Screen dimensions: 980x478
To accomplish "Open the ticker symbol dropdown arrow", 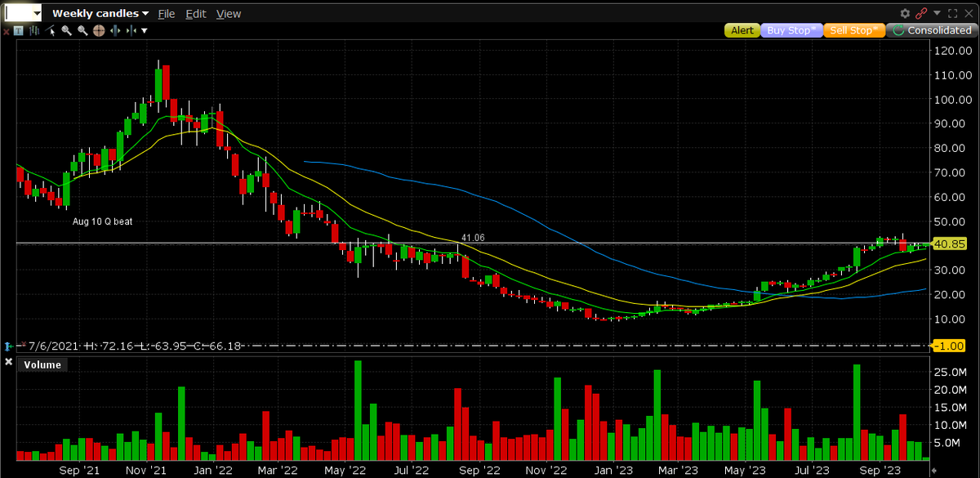I will (38, 14).
